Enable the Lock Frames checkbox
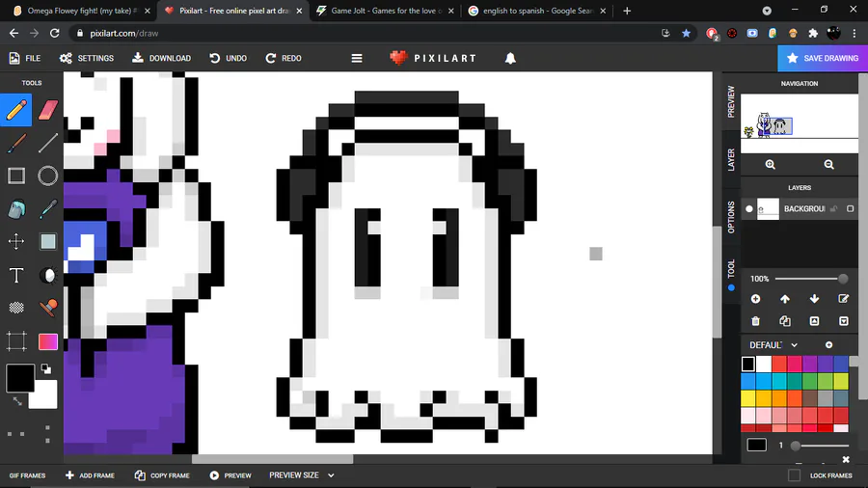This screenshot has width=868, height=488. [x=795, y=475]
